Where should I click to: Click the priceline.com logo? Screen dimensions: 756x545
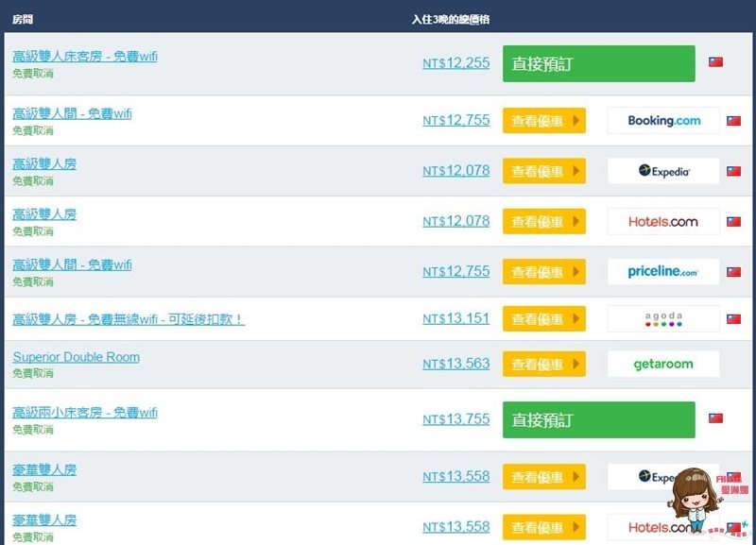[663, 272]
